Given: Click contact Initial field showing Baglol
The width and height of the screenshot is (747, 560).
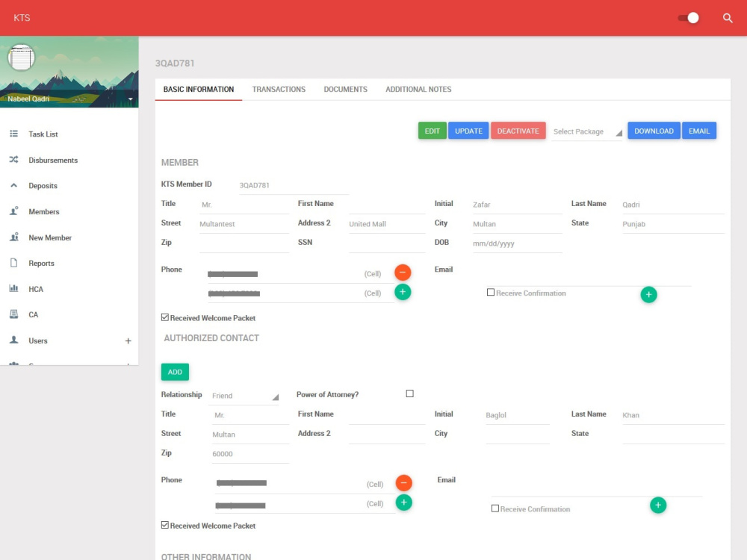Looking at the screenshot, I should 518,414.
